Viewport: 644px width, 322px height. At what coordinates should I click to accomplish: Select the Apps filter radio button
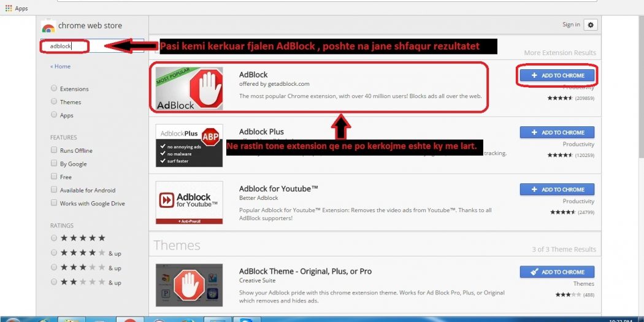[x=54, y=115]
